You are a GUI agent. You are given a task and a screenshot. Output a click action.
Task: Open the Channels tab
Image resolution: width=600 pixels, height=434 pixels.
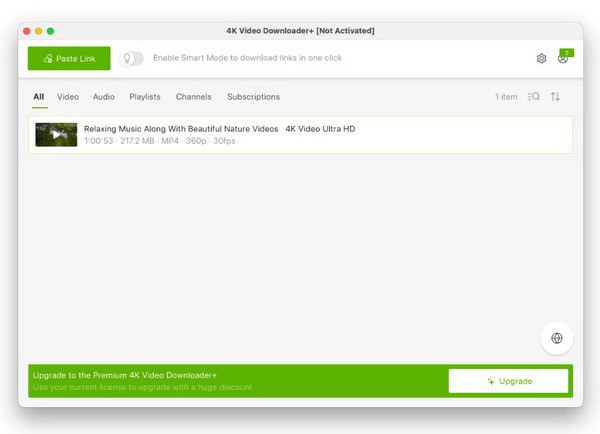click(194, 97)
